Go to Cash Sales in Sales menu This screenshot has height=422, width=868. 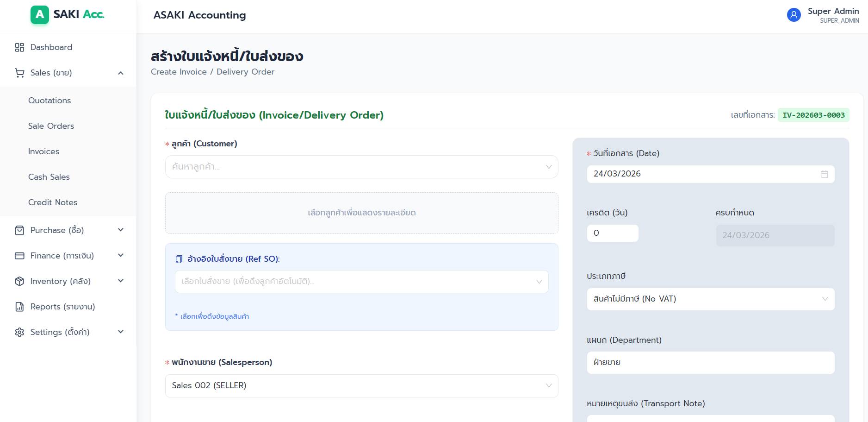49,177
